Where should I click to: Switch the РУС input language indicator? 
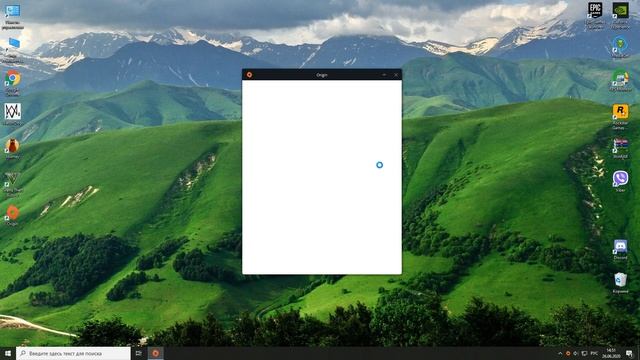(594, 353)
